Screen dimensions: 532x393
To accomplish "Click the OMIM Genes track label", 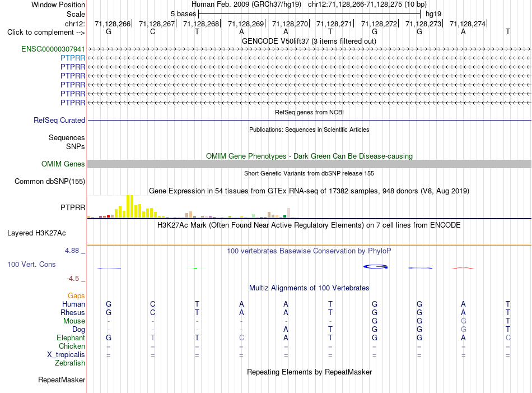I will (63, 164).
